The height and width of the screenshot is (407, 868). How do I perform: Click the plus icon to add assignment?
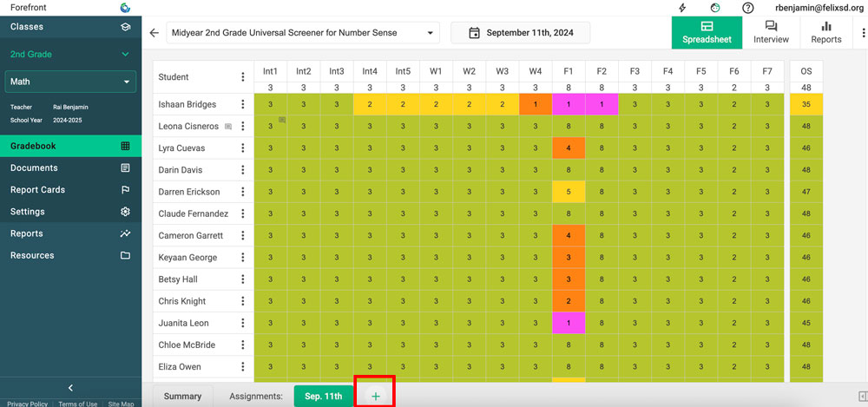click(376, 396)
